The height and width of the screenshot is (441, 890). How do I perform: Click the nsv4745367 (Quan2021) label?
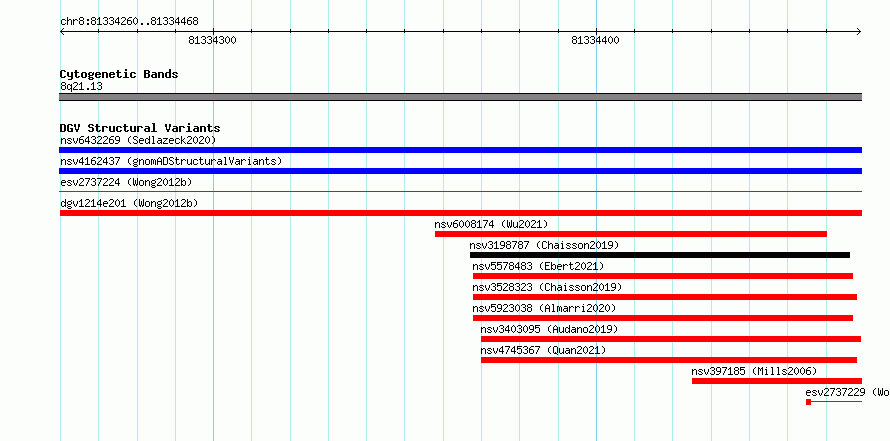543,350
